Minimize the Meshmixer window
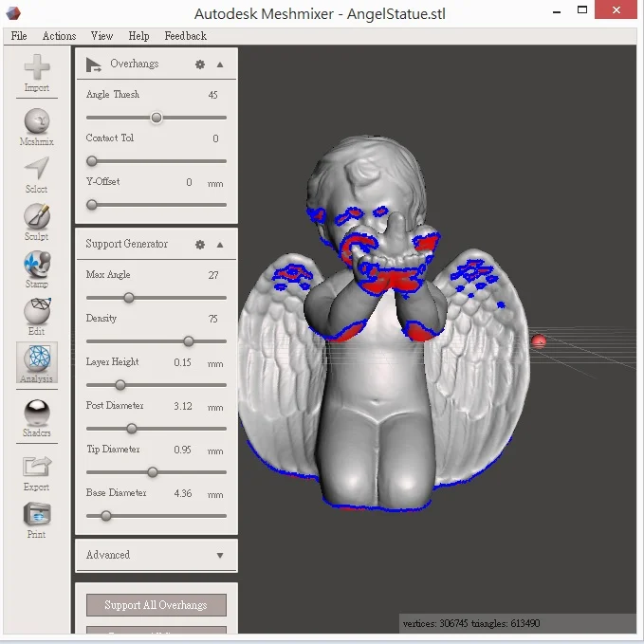Screen dimensions: 644x644 tap(557, 11)
